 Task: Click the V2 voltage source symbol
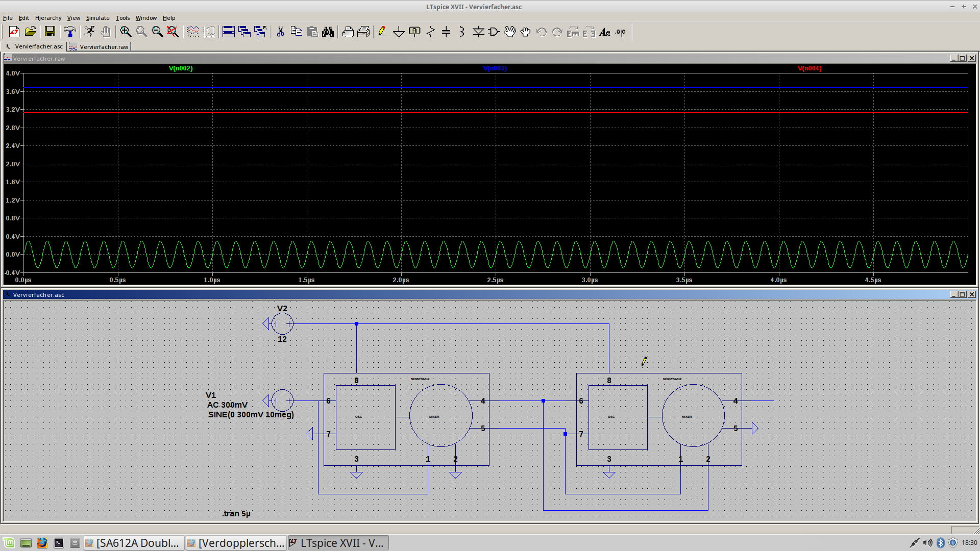[282, 323]
